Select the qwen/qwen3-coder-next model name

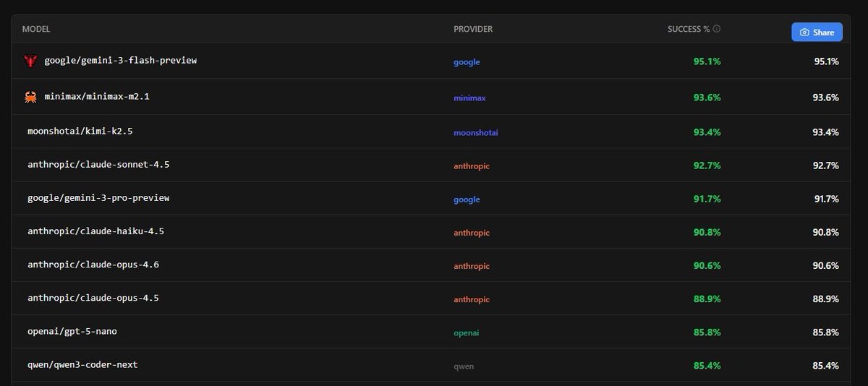(x=82, y=364)
